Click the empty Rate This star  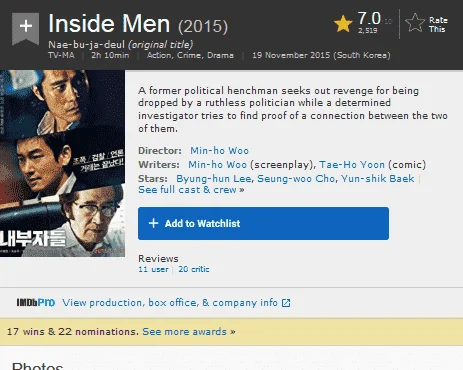pyautogui.click(x=415, y=23)
